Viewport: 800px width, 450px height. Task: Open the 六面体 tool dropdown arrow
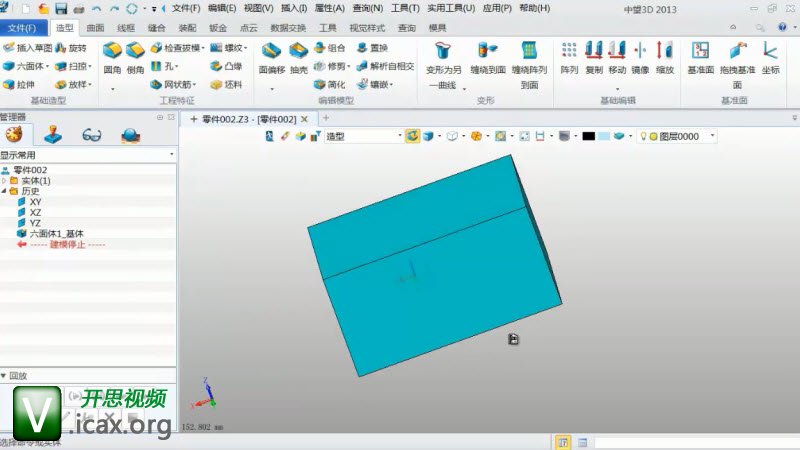(47, 66)
